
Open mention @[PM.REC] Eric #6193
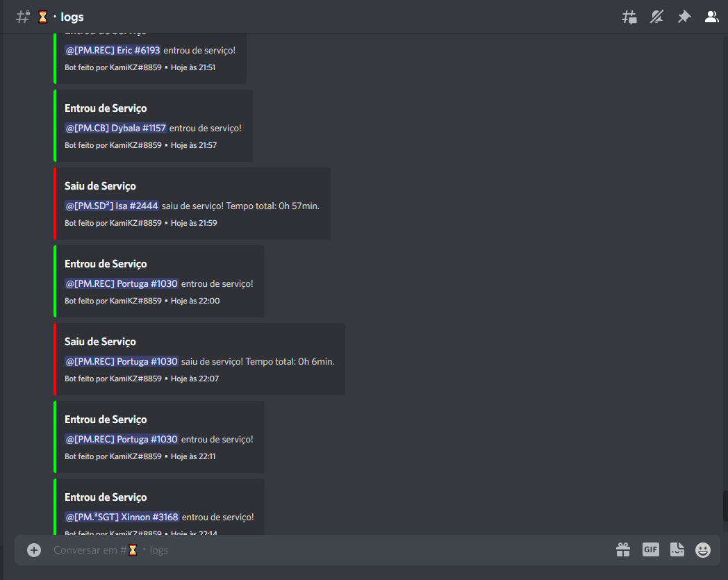[114, 50]
